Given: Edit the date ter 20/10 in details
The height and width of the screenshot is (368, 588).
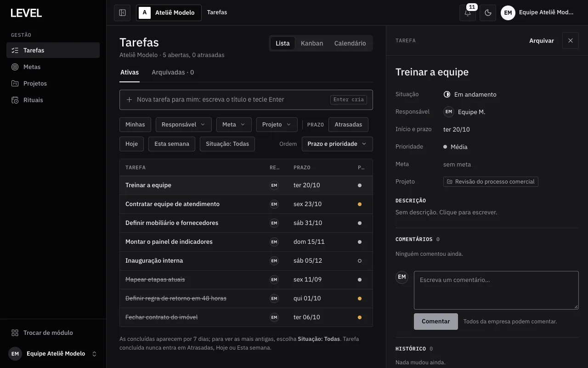Looking at the screenshot, I should coord(457,130).
